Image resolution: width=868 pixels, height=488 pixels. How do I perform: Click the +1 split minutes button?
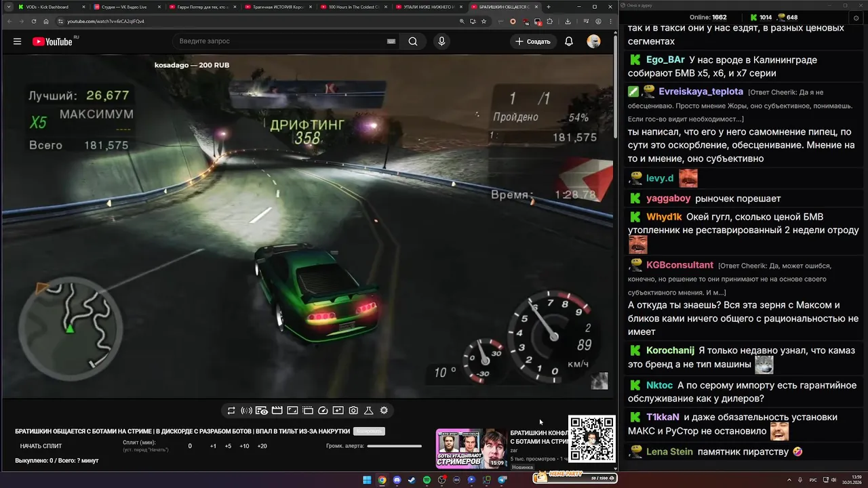pos(213,446)
